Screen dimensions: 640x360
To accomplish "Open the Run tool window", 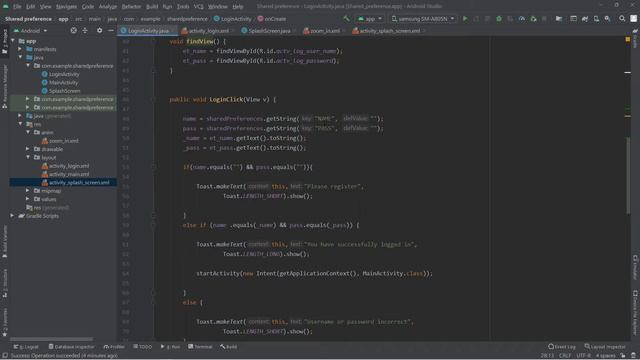I will [170, 347].
